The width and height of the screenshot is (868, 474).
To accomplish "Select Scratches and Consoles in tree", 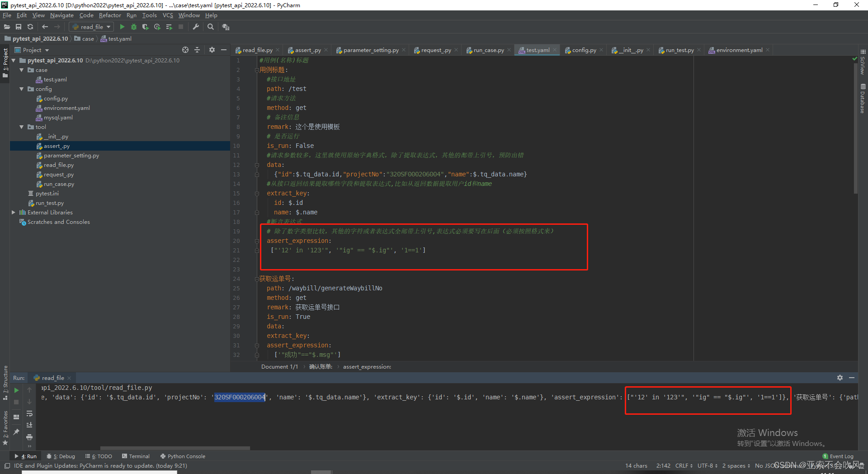I will [x=59, y=222].
